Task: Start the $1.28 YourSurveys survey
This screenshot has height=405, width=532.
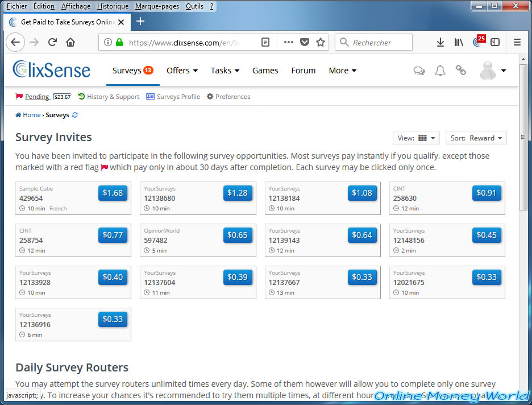Action: click(238, 193)
